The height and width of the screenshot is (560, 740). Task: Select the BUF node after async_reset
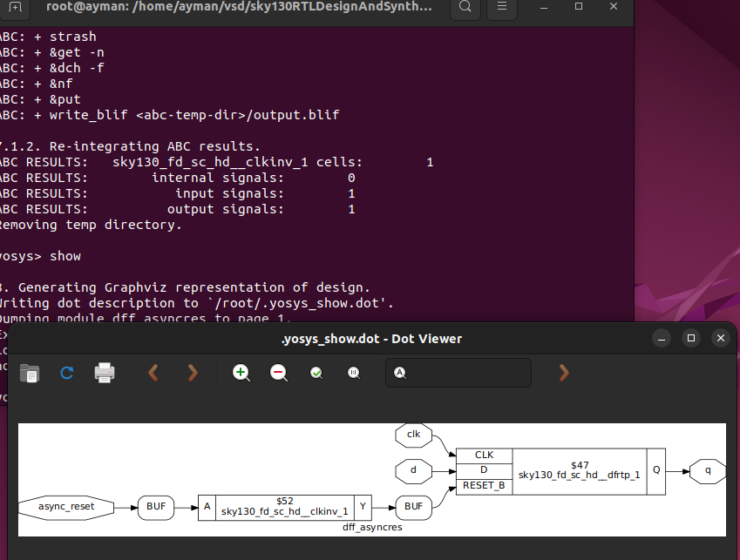(155, 507)
